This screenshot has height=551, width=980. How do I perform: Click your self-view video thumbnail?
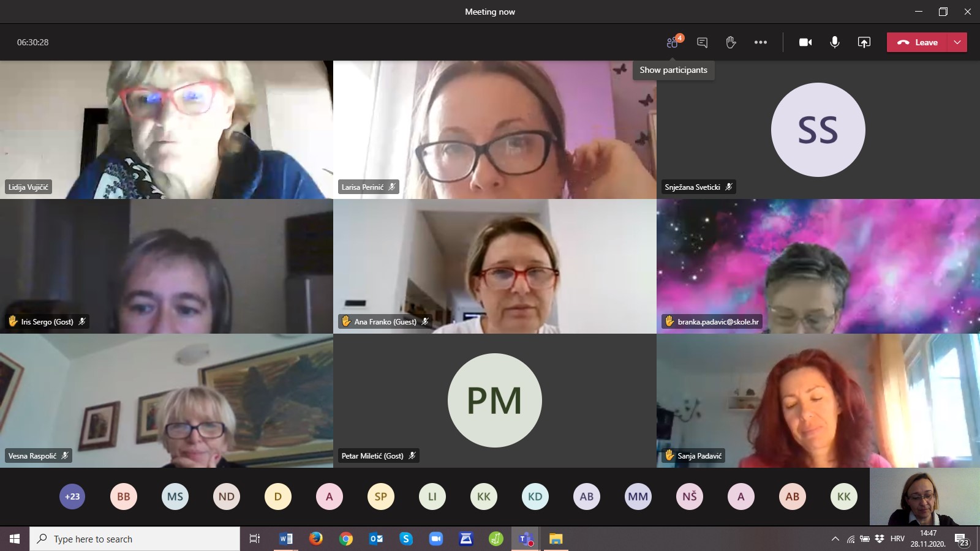(x=925, y=497)
